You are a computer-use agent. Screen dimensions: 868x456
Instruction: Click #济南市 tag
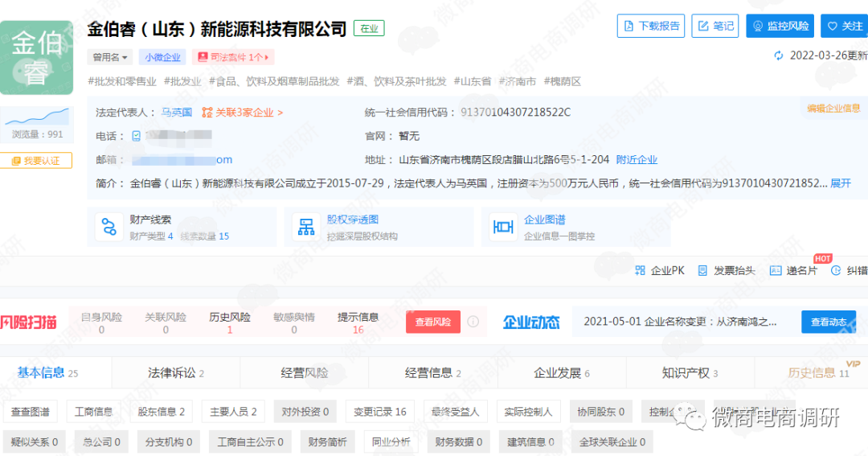(x=517, y=81)
